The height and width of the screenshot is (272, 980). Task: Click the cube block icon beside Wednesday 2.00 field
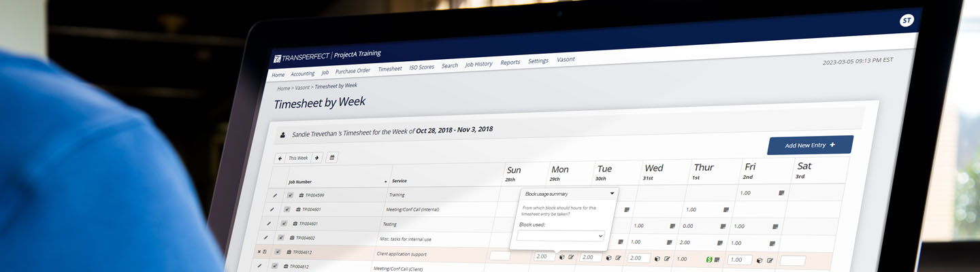tap(657, 258)
